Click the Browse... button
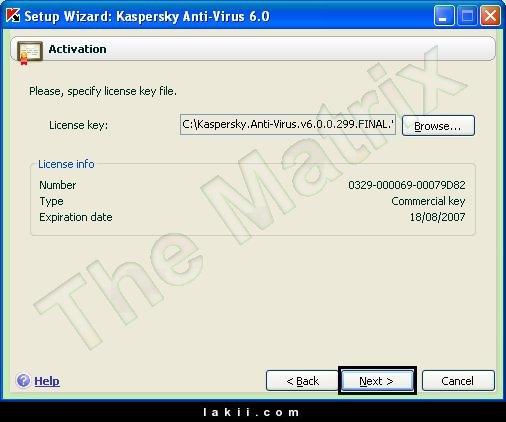Viewport: 506px width, 422px height. pyautogui.click(x=438, y=126)
